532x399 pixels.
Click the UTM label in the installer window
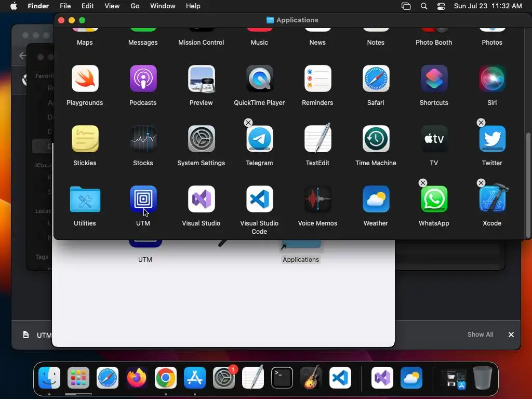click(x=145, y=260)
